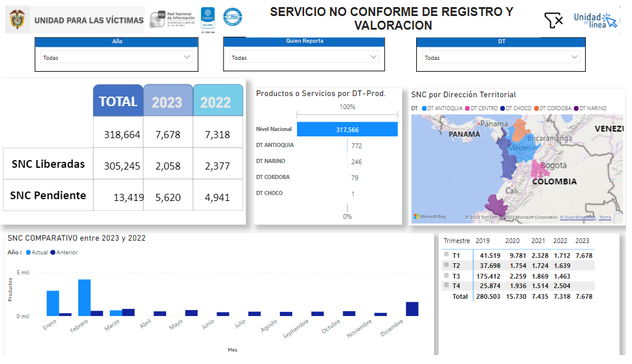Open the Año filter dropdown
632x364 pixels.
tap(116, 58)
